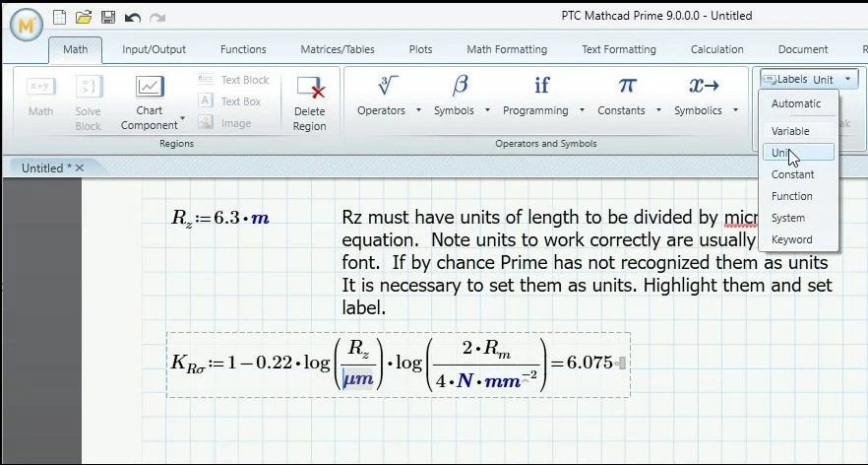Image resolution: width=868 pixels, height=465 pixels.
Task: Expand the Constants dropdown arrow
Action: (658, 110)
